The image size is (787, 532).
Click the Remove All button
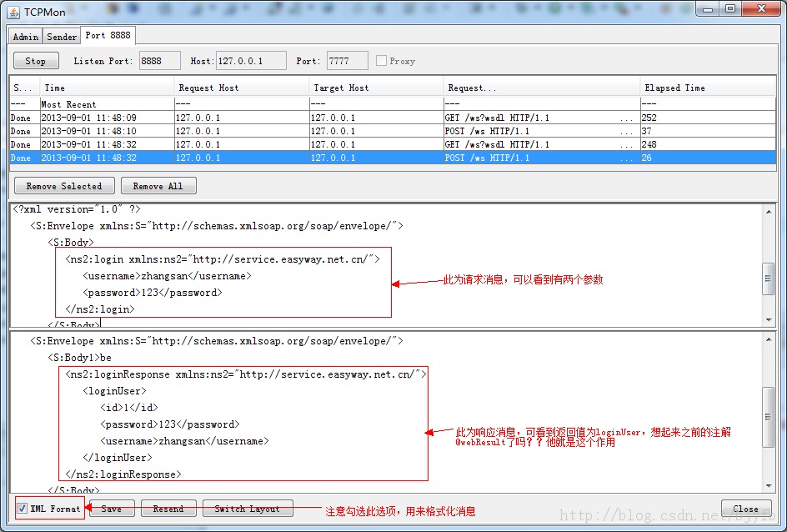coord(158,185)
